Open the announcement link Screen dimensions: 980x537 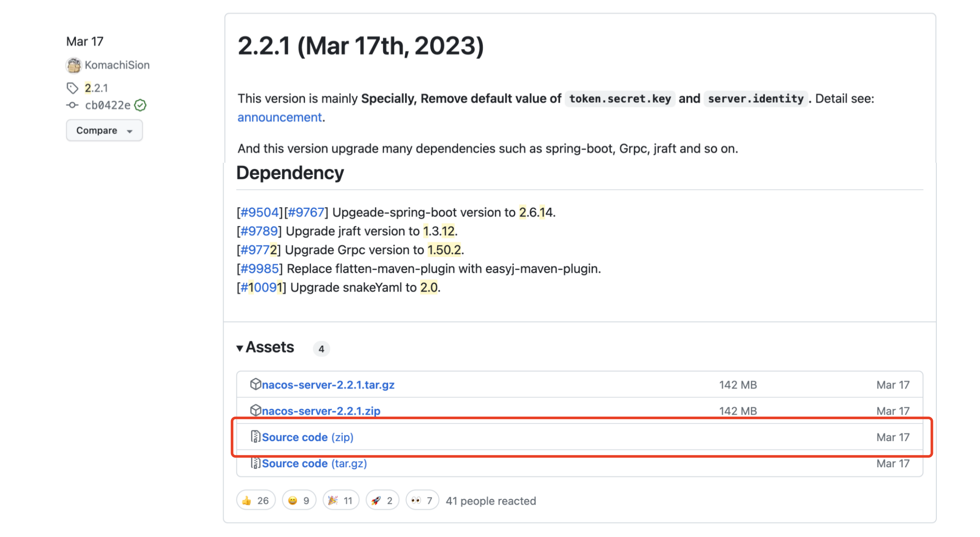click(279, 117)
